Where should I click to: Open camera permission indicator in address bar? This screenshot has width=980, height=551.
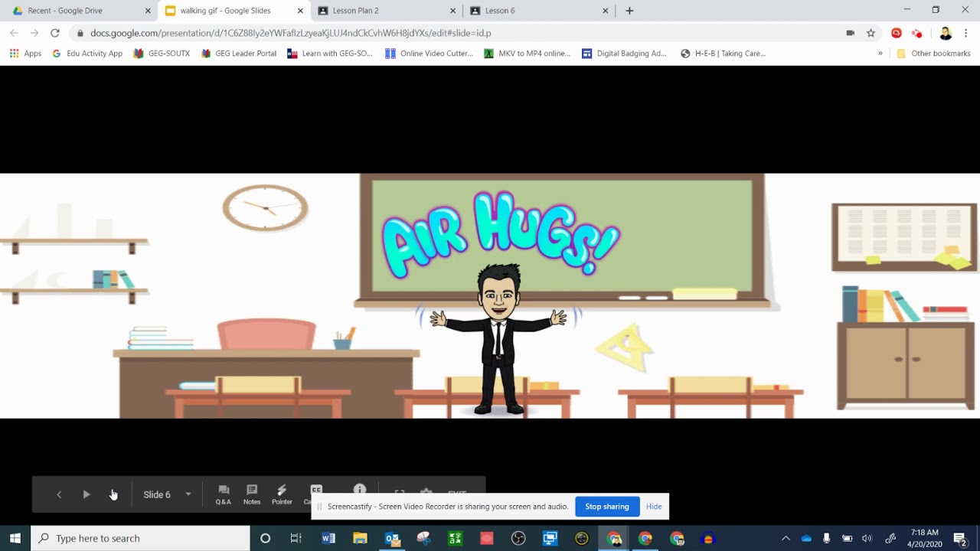(x=850, y=33)
